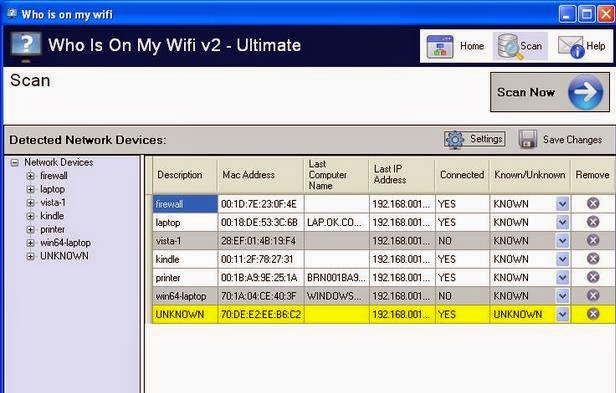Click the Known/Unknown column header
Screen dimensions: 616x393
click(530, 175)
